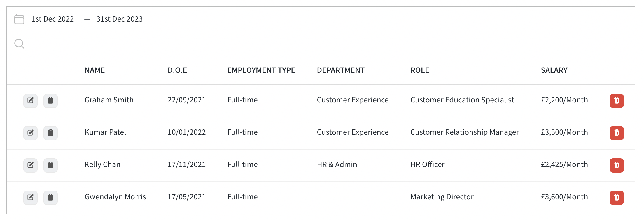Delete Graham Smith's row
The width and height of the screenshot is (644, 220).
coord(617,101)
